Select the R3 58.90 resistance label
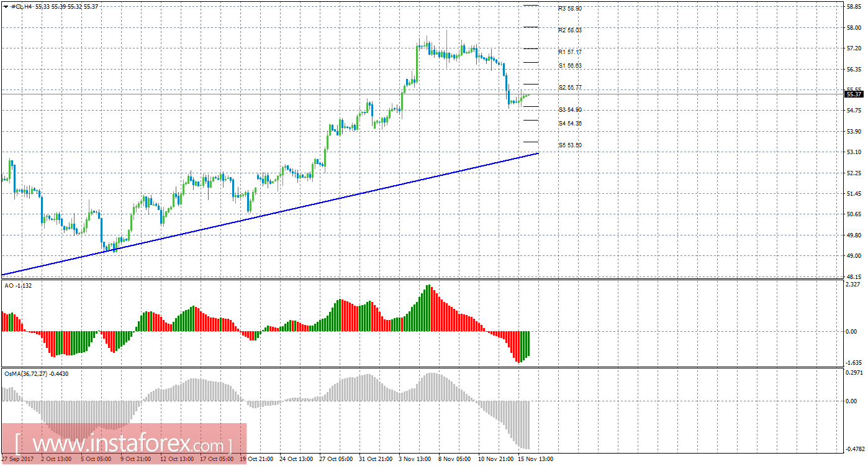The width and height of the screenshot is (868, 466). (x=569, y=9)
